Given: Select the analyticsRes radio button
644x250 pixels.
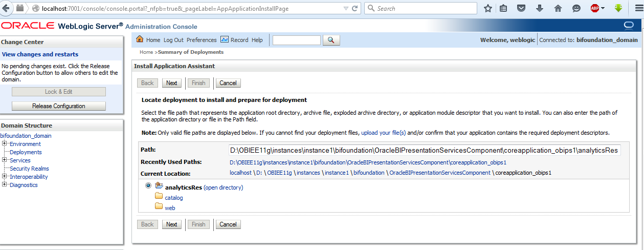Looking at the screenshot, I should [x=148, y=185].
